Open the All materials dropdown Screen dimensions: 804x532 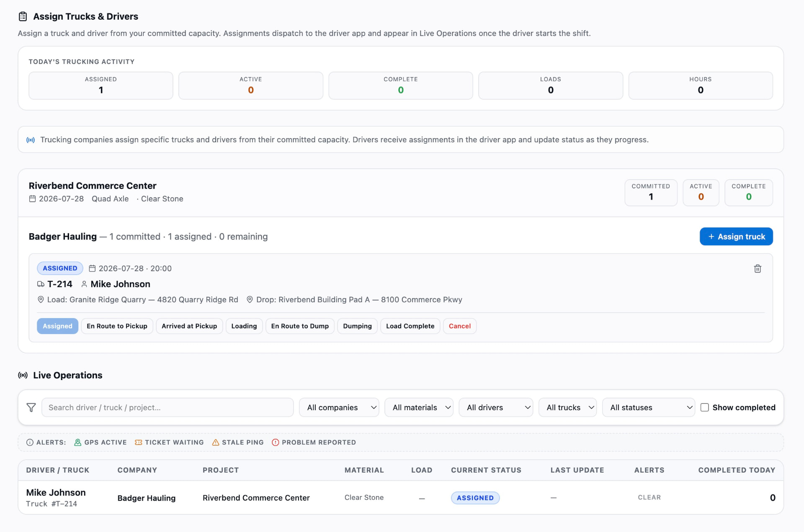[419, 408]
